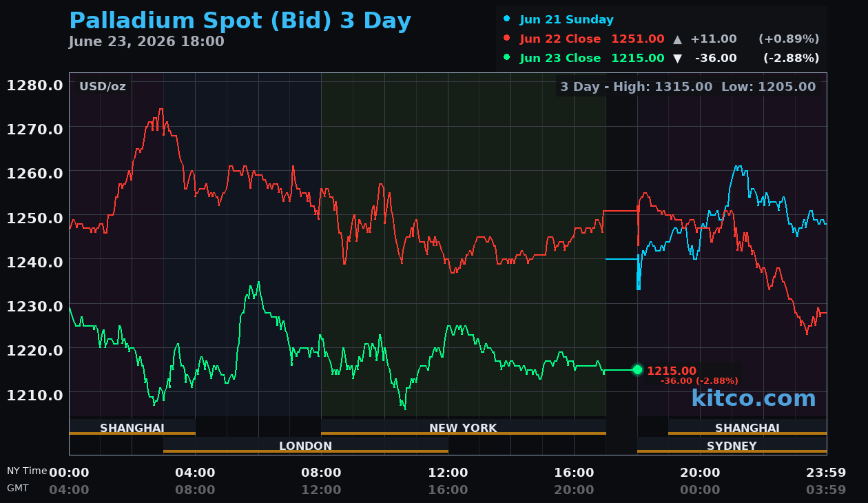Image resolution: width=868 pixels, height=503 pixels.
Task: Click the -36.00 change value in legend
Action: [x=716, y=58]
